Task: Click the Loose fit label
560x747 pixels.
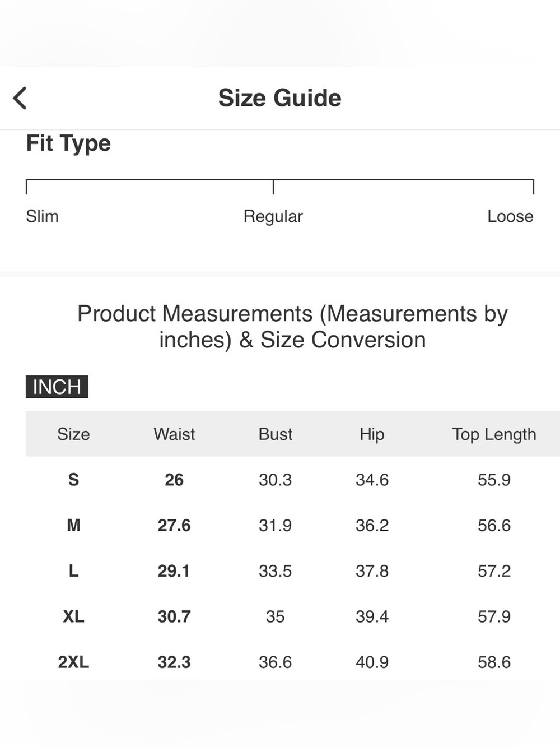Action: click(510, 216)
